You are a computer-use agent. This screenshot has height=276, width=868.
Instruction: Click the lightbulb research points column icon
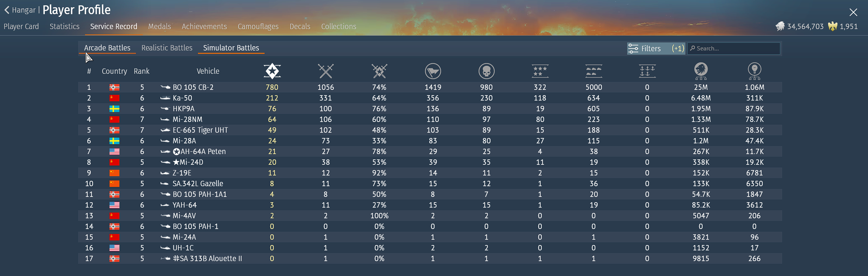click(x=754, y=71)
